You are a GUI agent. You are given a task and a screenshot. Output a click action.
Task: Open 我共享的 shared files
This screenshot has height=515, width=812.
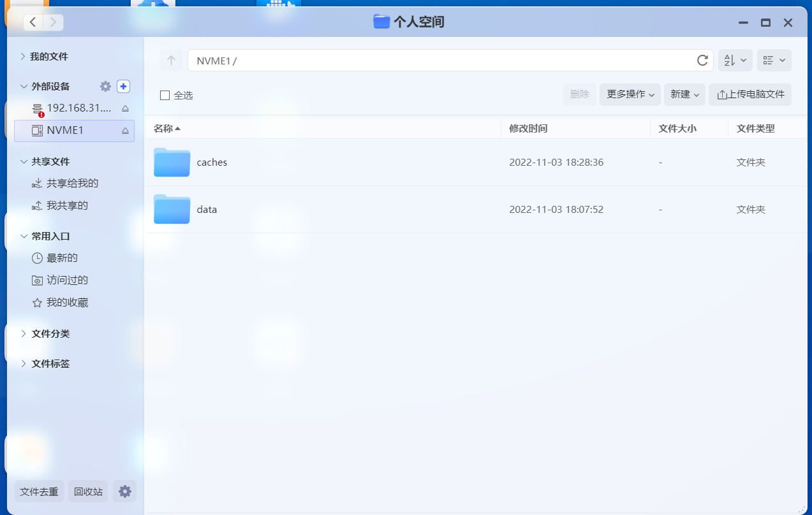[67, 206]
